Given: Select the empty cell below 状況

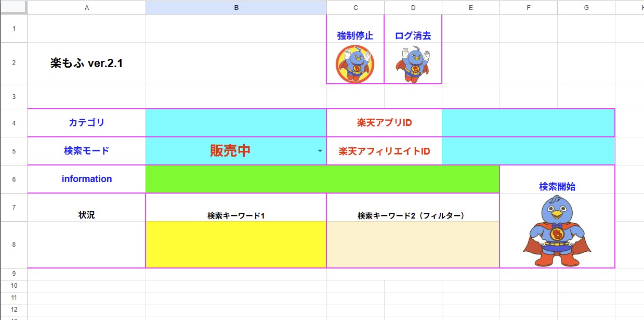Looking at the screenshot, I should click(86, 245).
